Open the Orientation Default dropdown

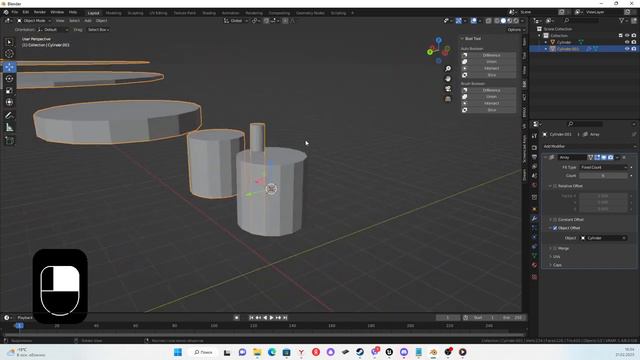[53, 30]
